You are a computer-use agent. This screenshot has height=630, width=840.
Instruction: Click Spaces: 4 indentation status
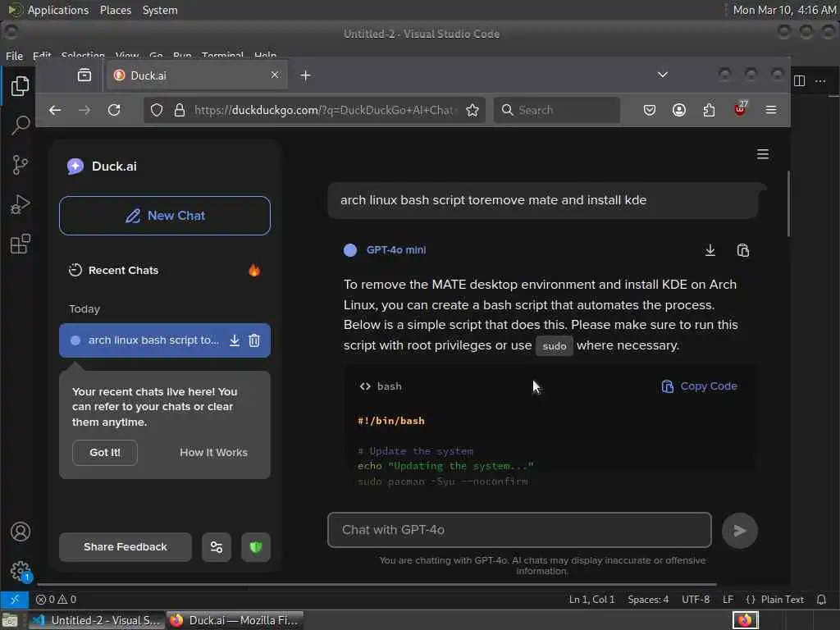tap(648, 600)
